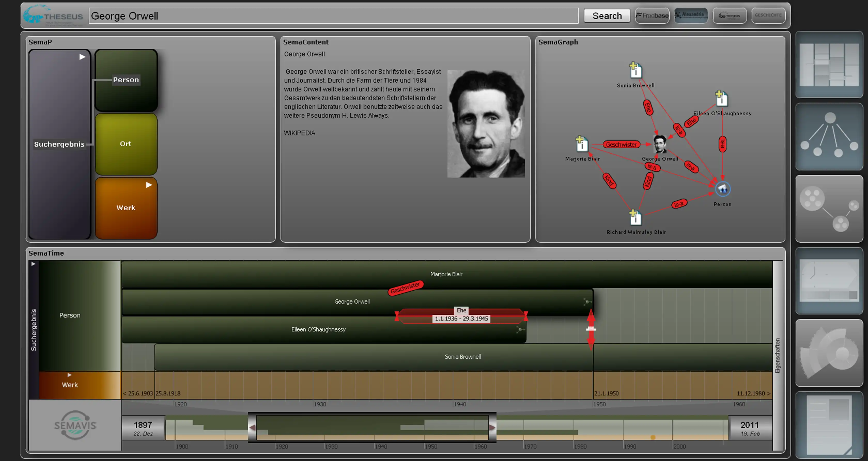Expand the Werk category in SemaP
The height and width of the screenshot is (461, 868).
pos(149,185)
